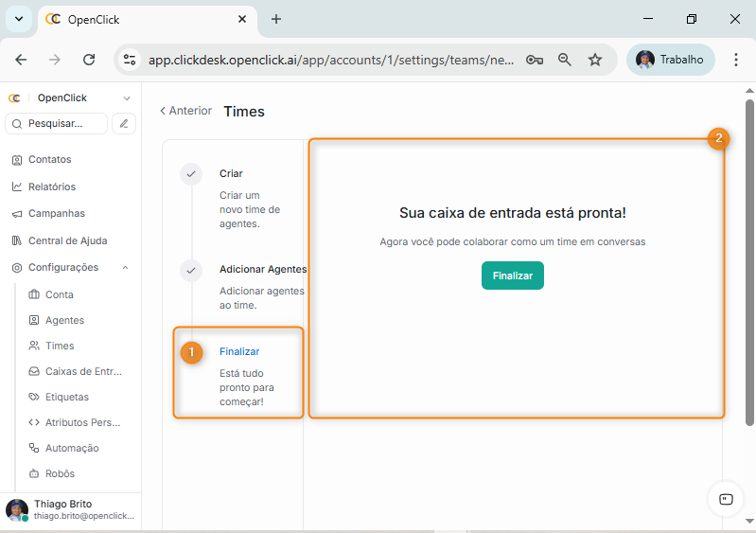
Task: Open Etiquetas settings item
Action: pyautogui.click(x=66, y=397)
